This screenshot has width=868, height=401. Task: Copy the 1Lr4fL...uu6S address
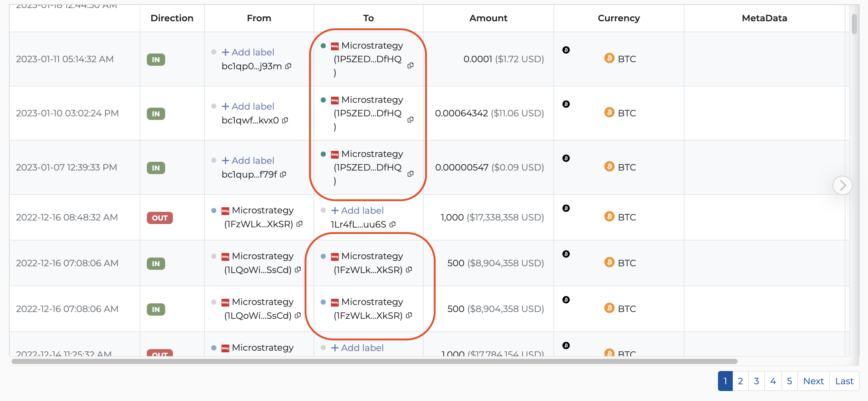click(392, 224)
